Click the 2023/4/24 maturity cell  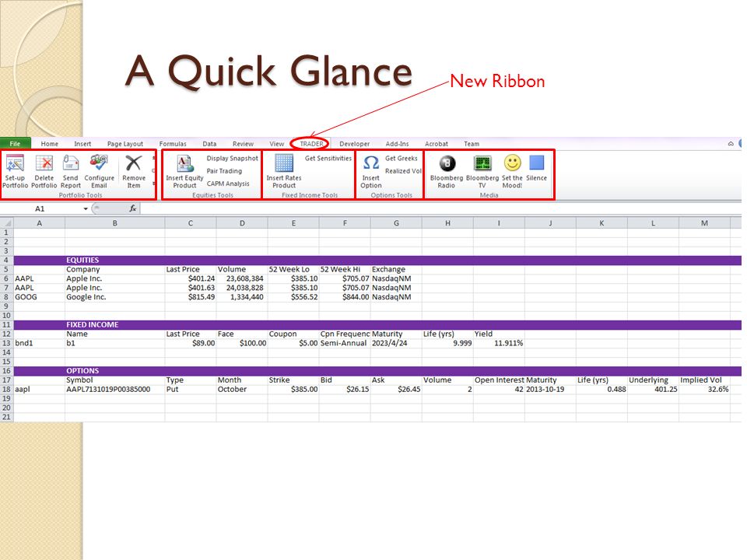pos(396,343)
